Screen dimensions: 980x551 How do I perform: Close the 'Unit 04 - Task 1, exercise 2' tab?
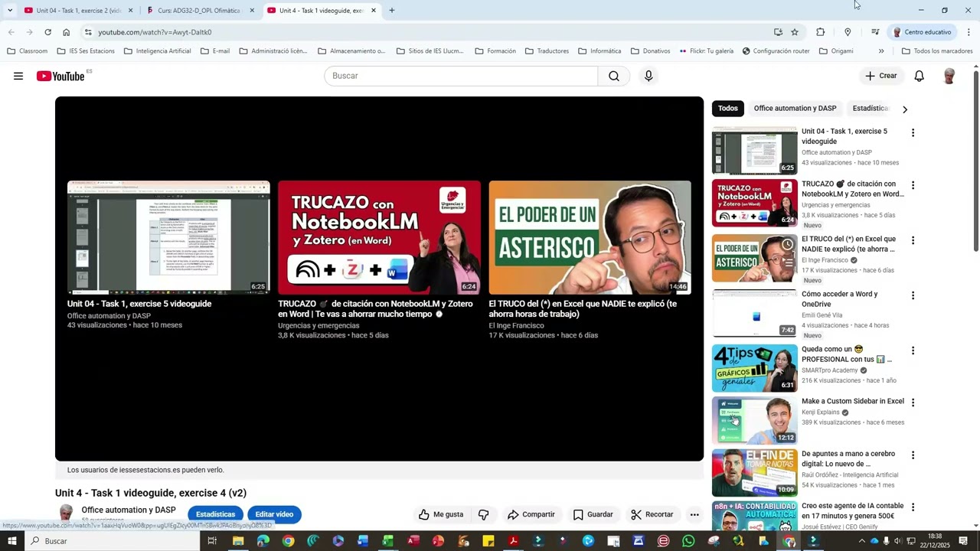[x=130, y=11]
